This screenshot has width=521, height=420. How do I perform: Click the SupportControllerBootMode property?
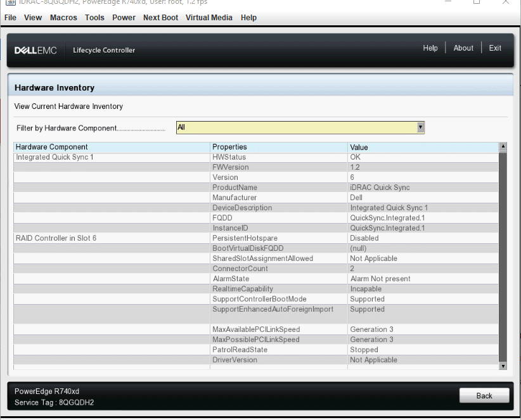pos(259,299)
